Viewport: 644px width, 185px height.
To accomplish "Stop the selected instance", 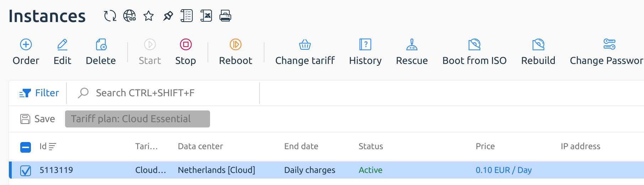I will pyautogui.click(x=186, y=52).
